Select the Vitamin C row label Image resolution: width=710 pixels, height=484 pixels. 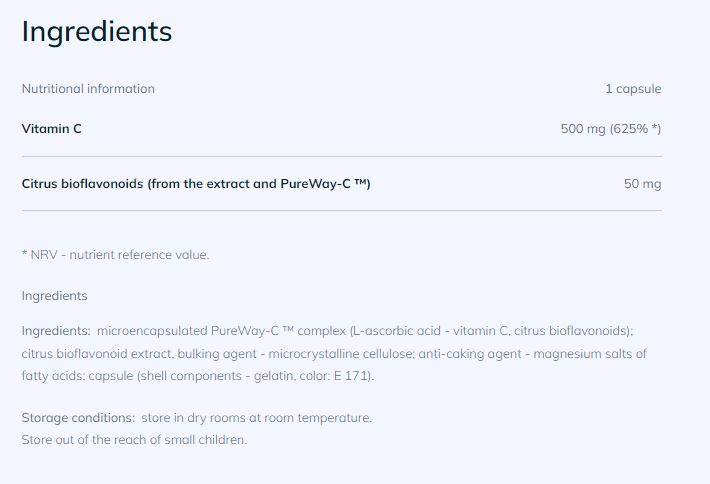pyautogui.click(x=51, y=129)
